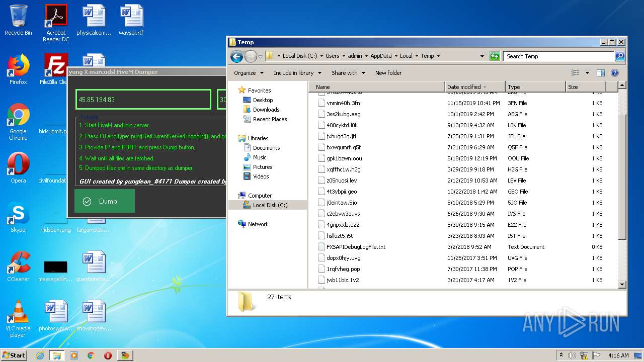Open Firefox desktop shortcut
The width and height of the screenshot is (644, 362).
pos(18,69)
